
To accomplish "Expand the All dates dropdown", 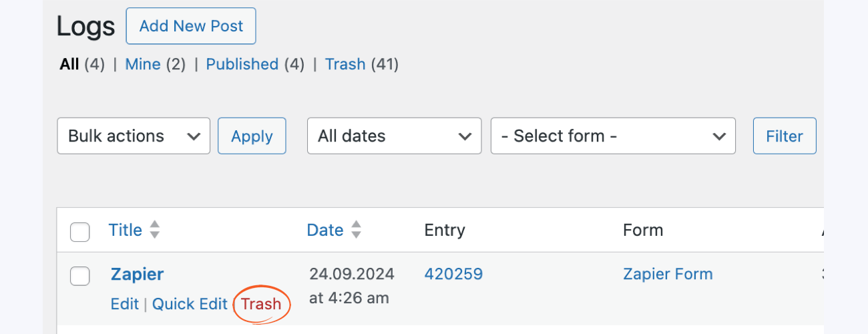I will click(394, 136).
